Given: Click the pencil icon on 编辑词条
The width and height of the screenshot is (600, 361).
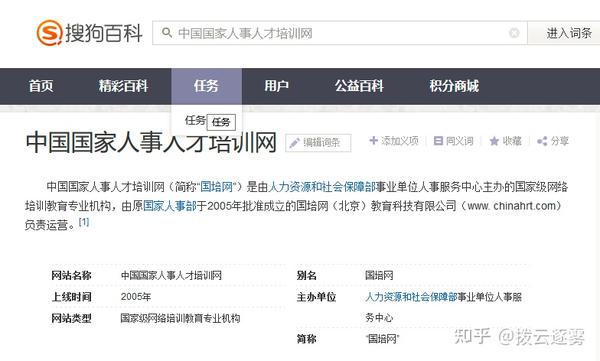Looking at the screenshot, I should coord(294,143).
